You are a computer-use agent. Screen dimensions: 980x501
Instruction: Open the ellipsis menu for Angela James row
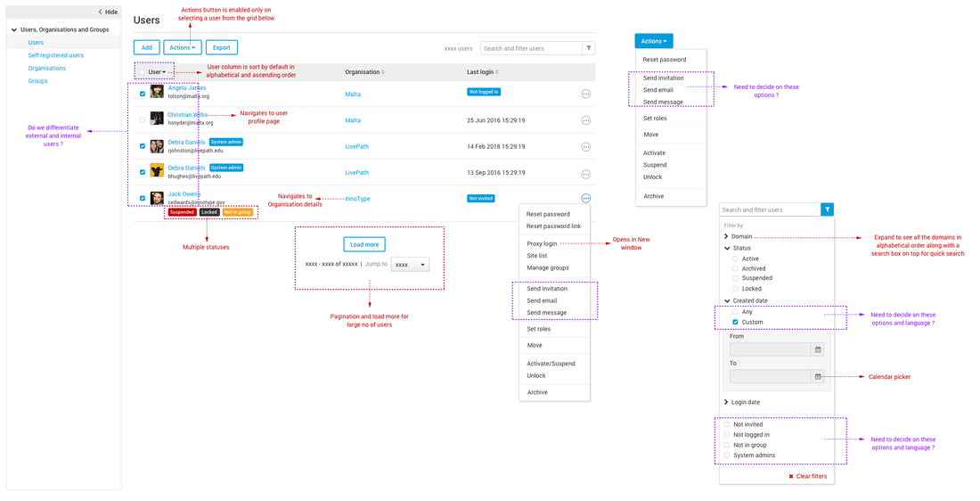[x=585, y=94]
